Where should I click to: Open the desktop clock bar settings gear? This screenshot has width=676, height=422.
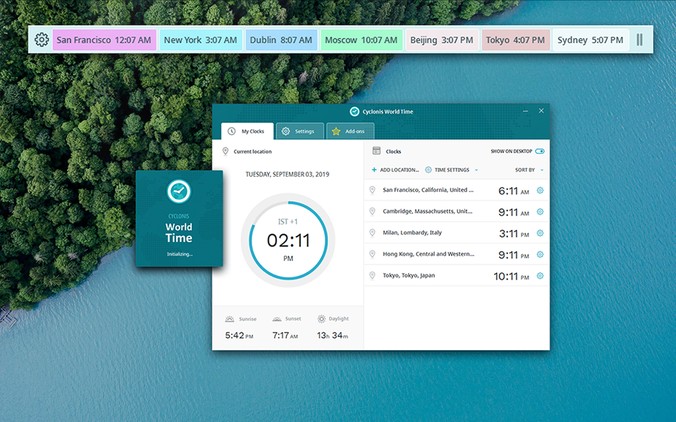pos(41,40)
